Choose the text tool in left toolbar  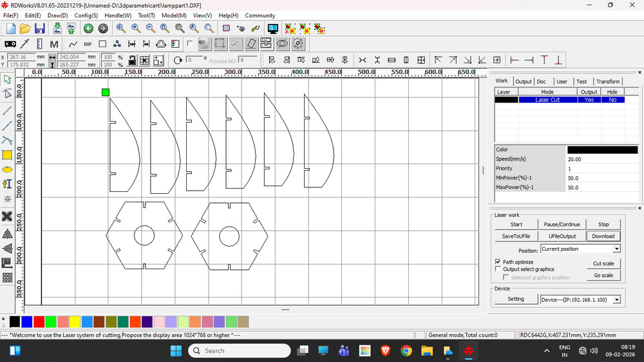(x=7, y=184)
